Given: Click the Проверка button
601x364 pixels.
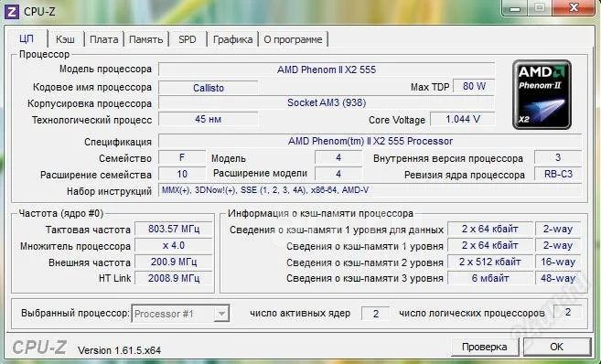Looking at the screenshot, I should [x=485, y=347].
